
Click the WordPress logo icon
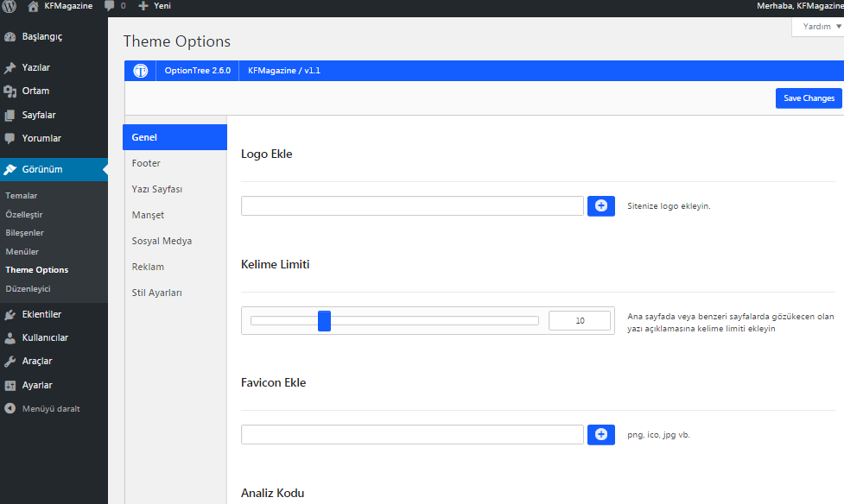point(10,6)
